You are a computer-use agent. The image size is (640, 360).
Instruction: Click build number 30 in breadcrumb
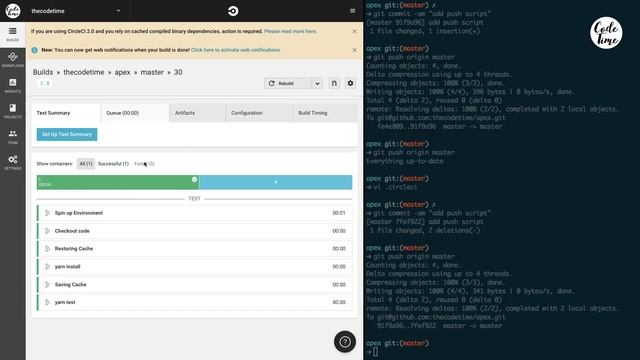[x=178, y=72]
